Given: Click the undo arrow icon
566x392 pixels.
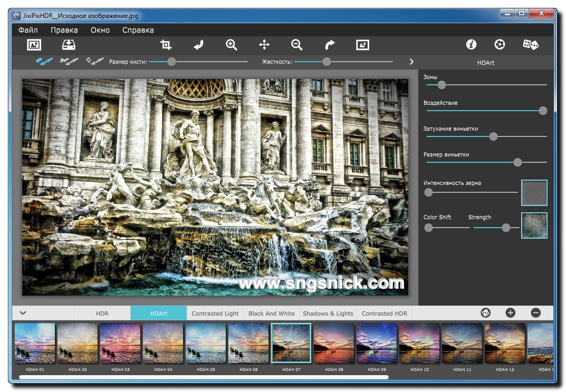Looking at the screenshot, I should (x=198, y=45).
